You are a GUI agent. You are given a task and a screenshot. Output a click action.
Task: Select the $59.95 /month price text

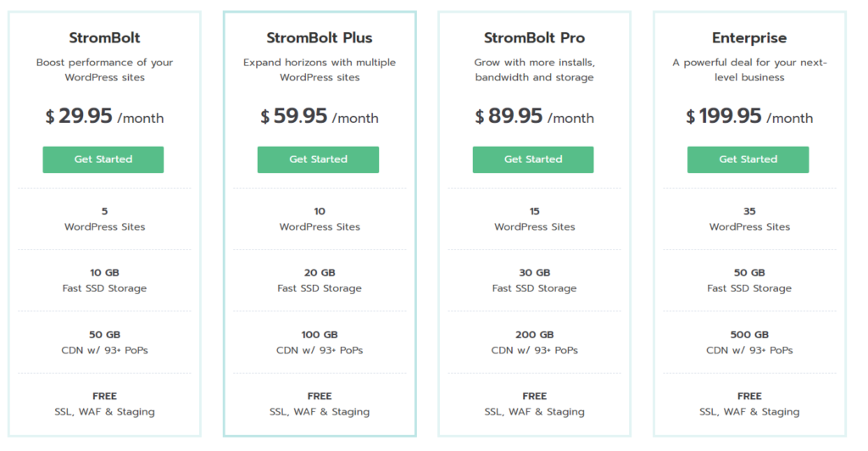click(x=320, y=117)
